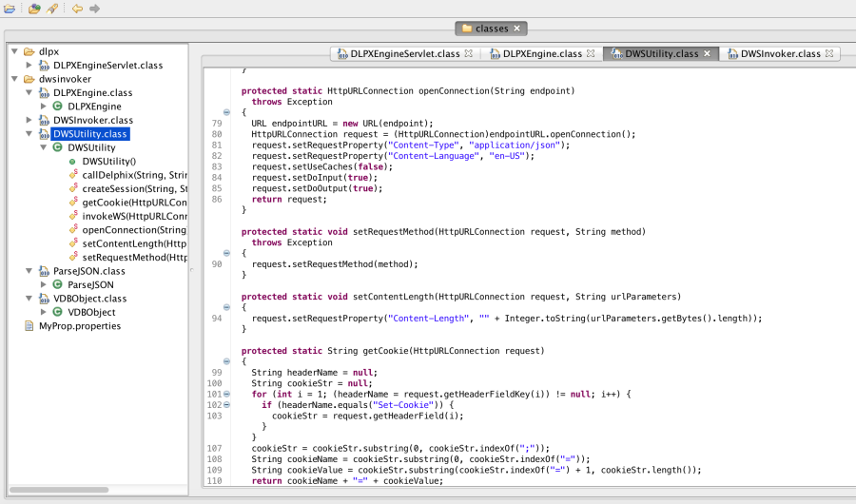
Task: Collapse the if block at line 102
Action: click(x=226, y=405)
